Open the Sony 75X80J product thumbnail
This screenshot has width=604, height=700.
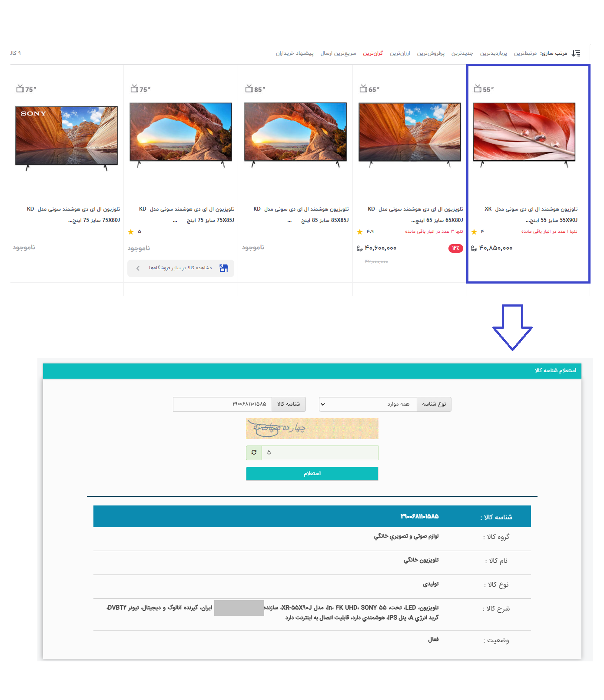pyautogui.click(x=66, y=138)
